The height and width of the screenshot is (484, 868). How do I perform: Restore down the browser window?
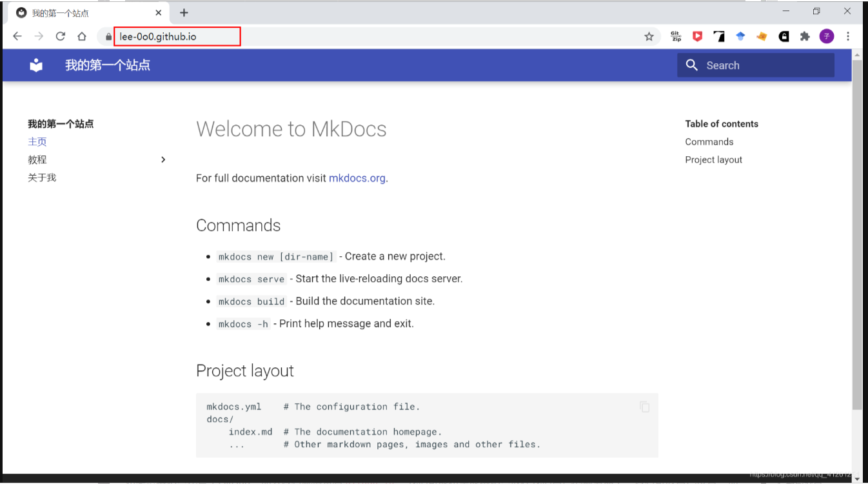point(816,12)
